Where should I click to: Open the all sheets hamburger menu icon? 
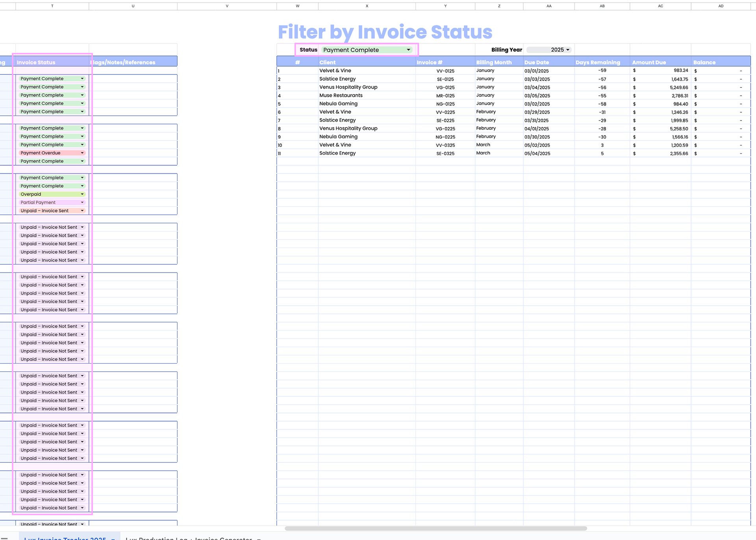click(4, 538)
